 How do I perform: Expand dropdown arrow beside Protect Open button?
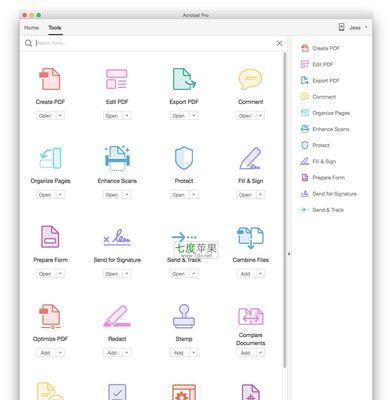coord(194,195)
